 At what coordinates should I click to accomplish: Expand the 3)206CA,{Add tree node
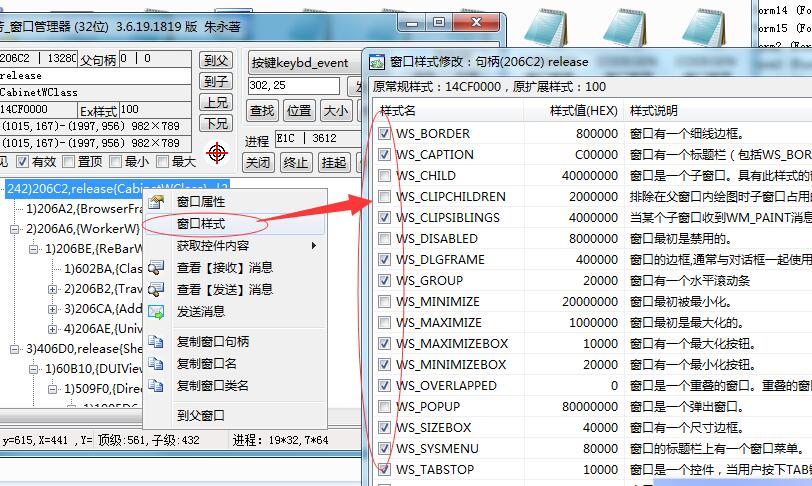pos(52,309)
